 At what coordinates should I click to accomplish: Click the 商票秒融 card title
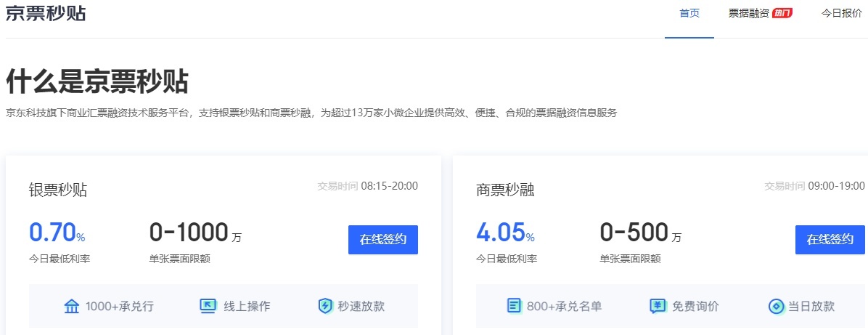coord(505,190)
